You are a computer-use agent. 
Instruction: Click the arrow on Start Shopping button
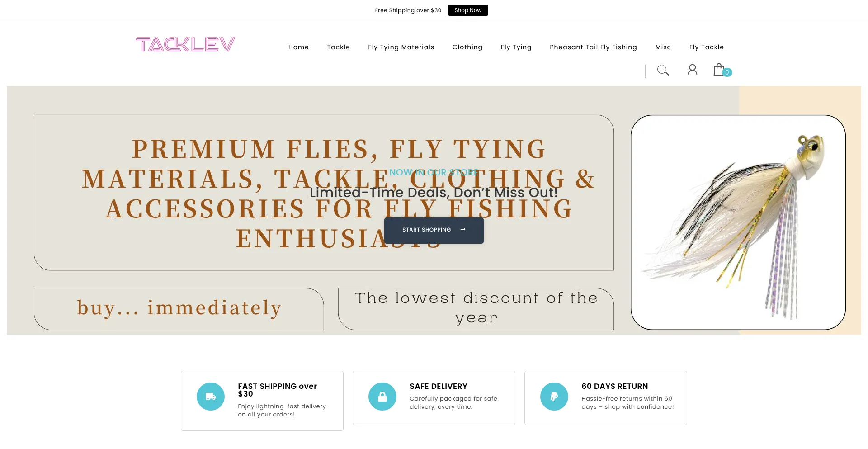[x=463, y=230]
